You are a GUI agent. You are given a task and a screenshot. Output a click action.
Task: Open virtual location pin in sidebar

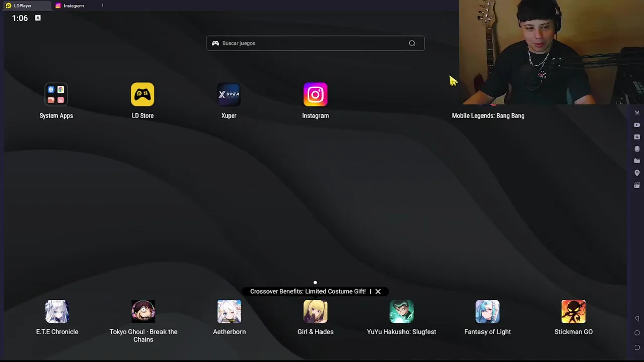pyautogui.click(x=637, y=173)
